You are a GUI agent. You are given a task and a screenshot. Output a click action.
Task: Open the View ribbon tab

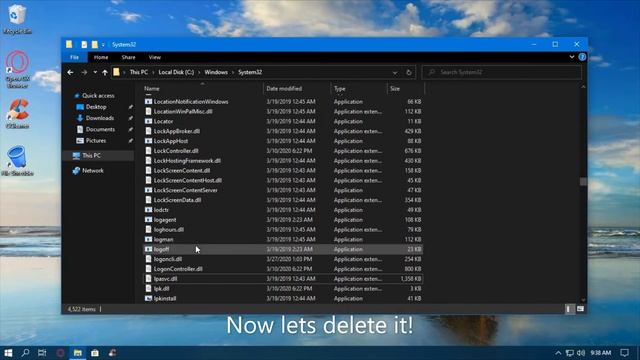pos(155,57)
